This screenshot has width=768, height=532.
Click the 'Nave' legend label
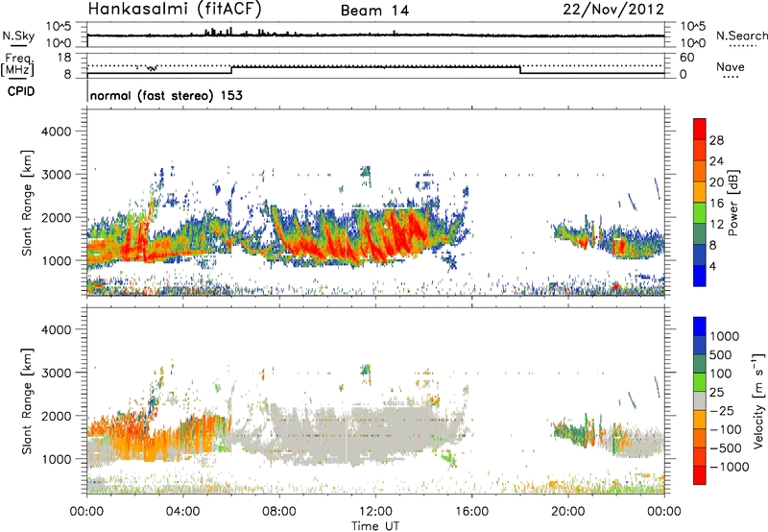tap(731, 66)
